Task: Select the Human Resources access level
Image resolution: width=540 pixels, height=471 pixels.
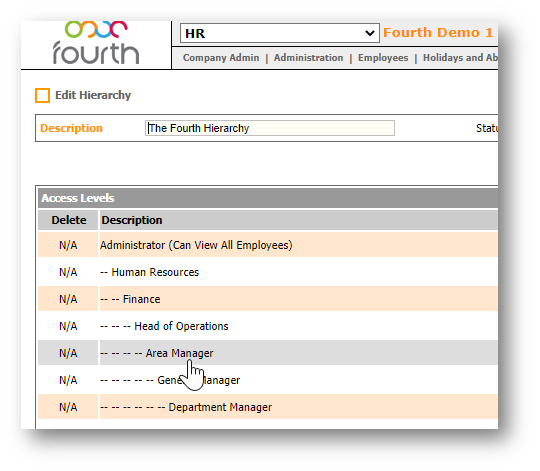Action: (x=149, y=272)
